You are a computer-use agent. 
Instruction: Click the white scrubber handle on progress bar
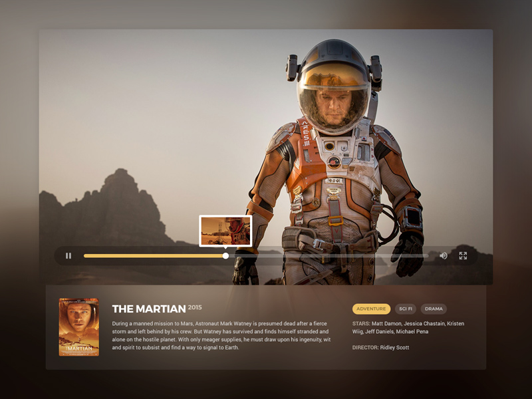(225, 255)
